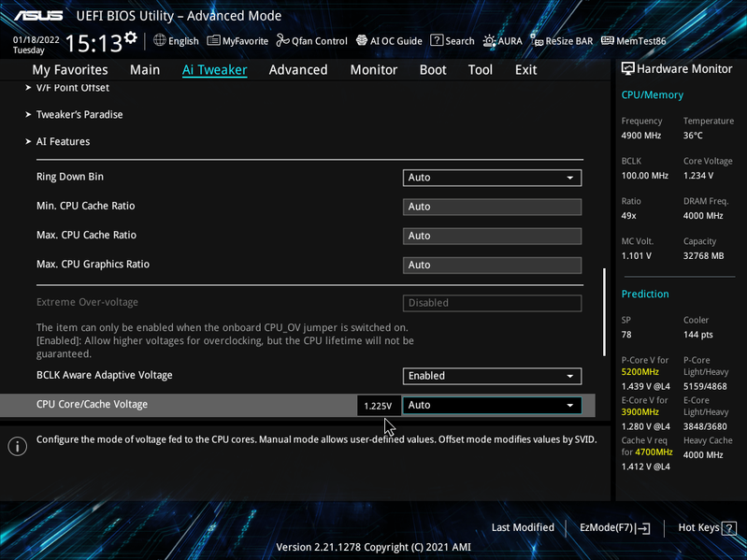Click the Max. CPU Graphics Ratio field
This screenshot has height=560, width=747.
[x=492, y=265]
